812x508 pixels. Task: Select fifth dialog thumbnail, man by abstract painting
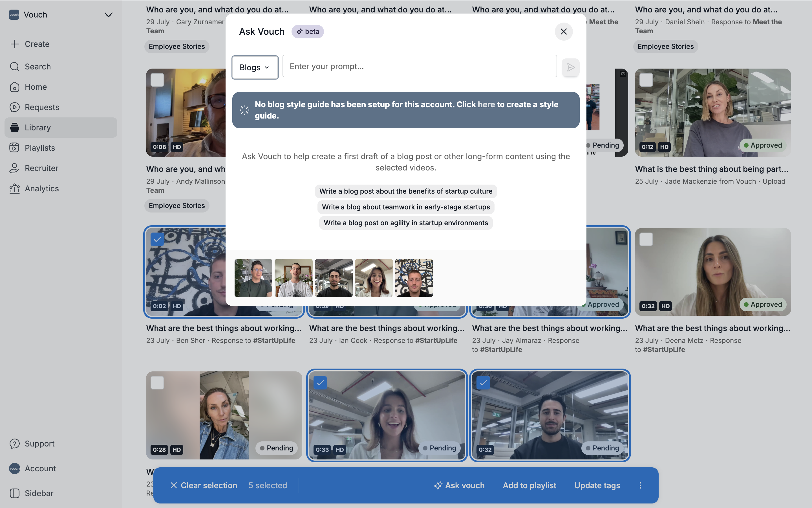[x=414, y=278]
